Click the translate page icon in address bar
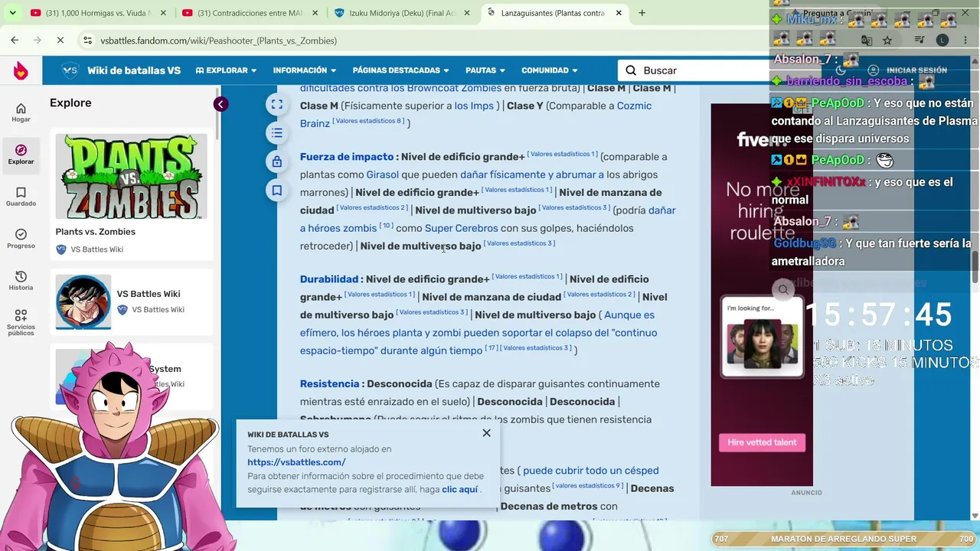This screenshot has width=980, height=551. click(867, 40)
